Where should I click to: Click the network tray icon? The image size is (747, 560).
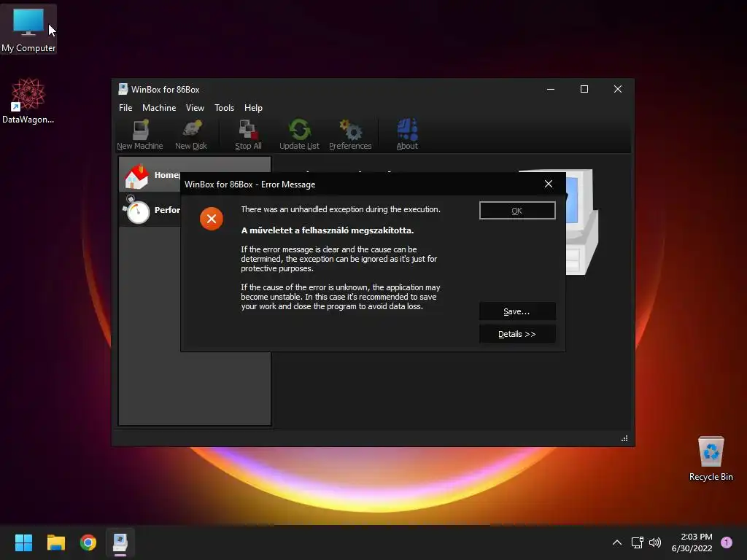(x=637, y=542)
